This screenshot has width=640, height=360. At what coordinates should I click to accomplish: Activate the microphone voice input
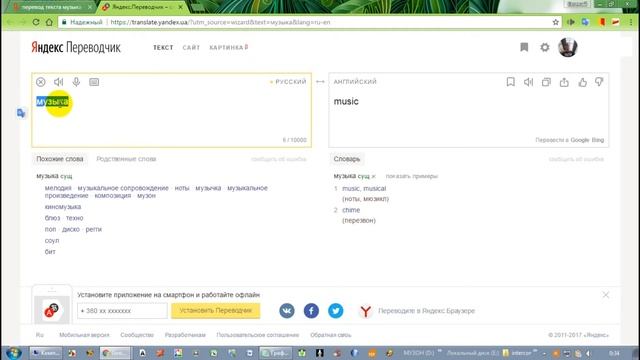point(76,82)
